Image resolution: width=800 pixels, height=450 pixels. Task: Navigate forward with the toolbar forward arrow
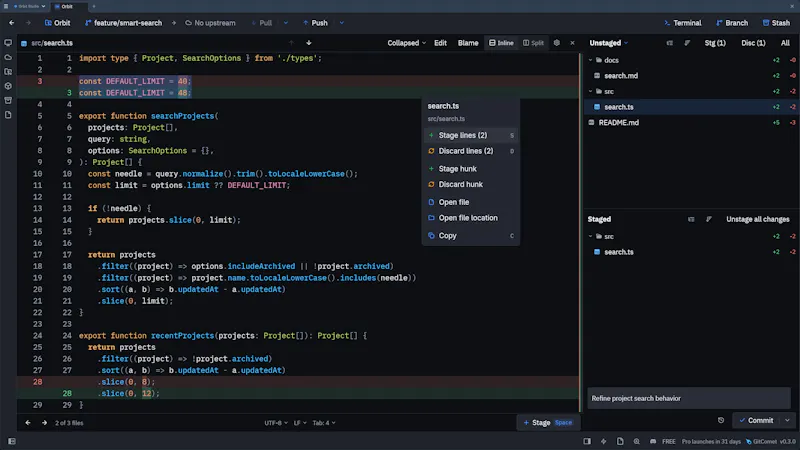[x=28, y=23]
